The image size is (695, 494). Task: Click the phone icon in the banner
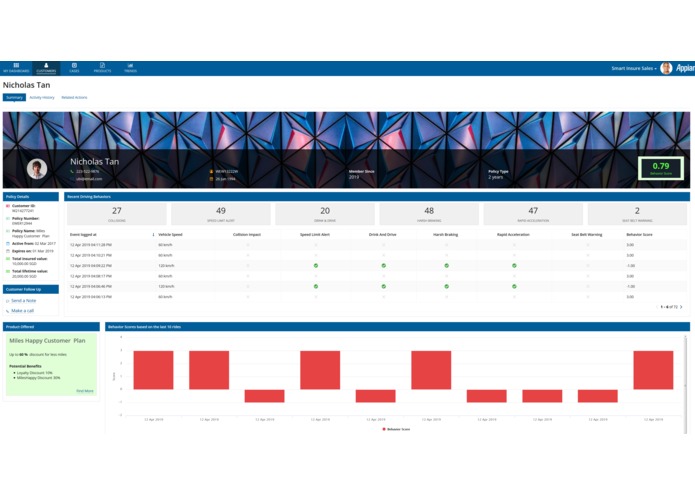[72, 171]
